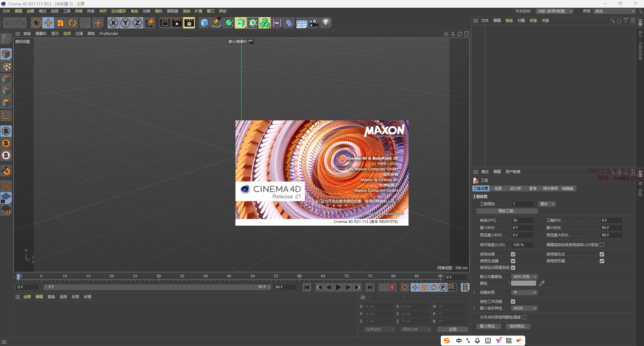
Task: Click the Record Active Objects button
Action: pos(382,287)
